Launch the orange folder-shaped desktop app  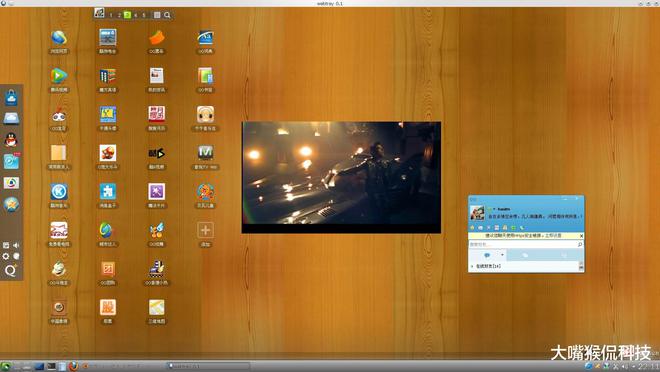(x=157, y=38)
